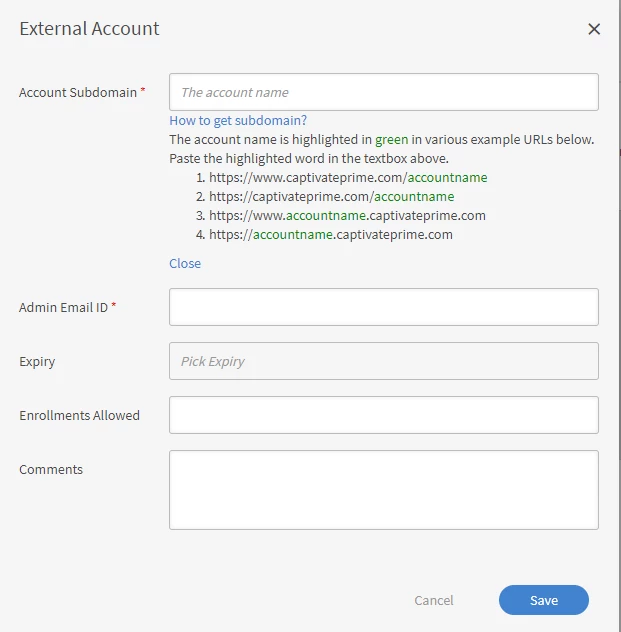Click the Admin Email ID label

63,307
